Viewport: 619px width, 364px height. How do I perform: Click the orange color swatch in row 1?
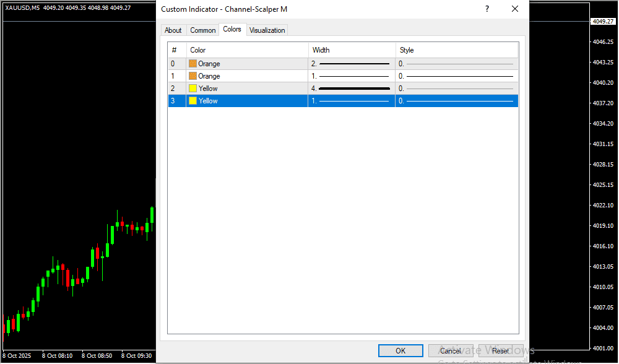pos(193,76)
